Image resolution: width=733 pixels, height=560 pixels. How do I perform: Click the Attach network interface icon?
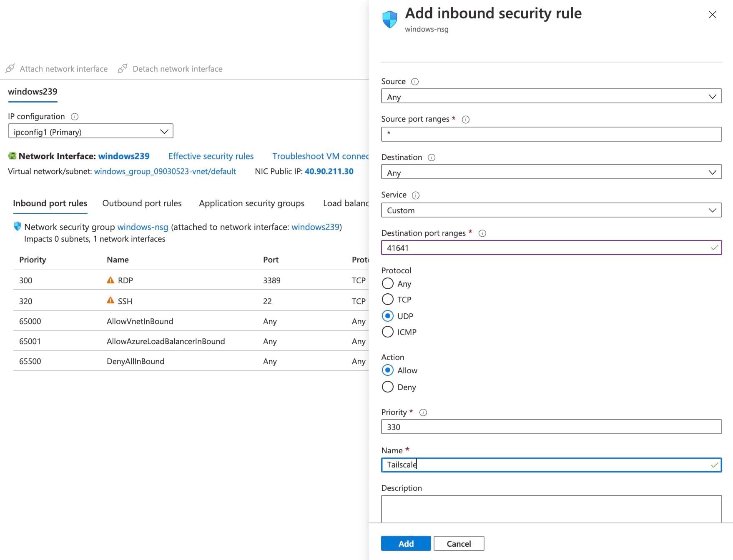pos(10,68)
